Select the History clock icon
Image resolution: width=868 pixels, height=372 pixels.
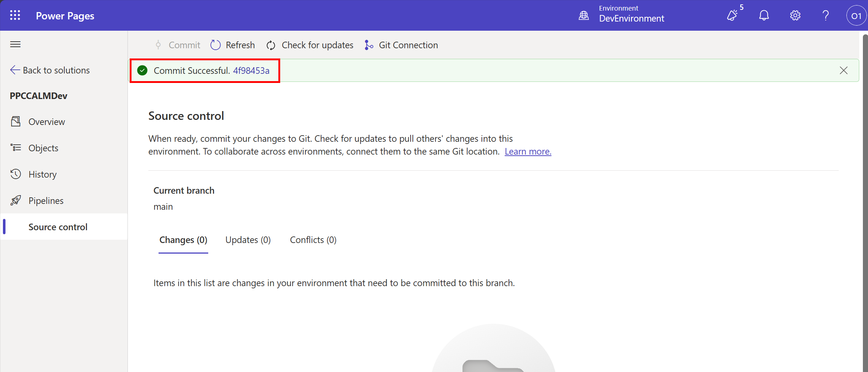click(16, 174)
